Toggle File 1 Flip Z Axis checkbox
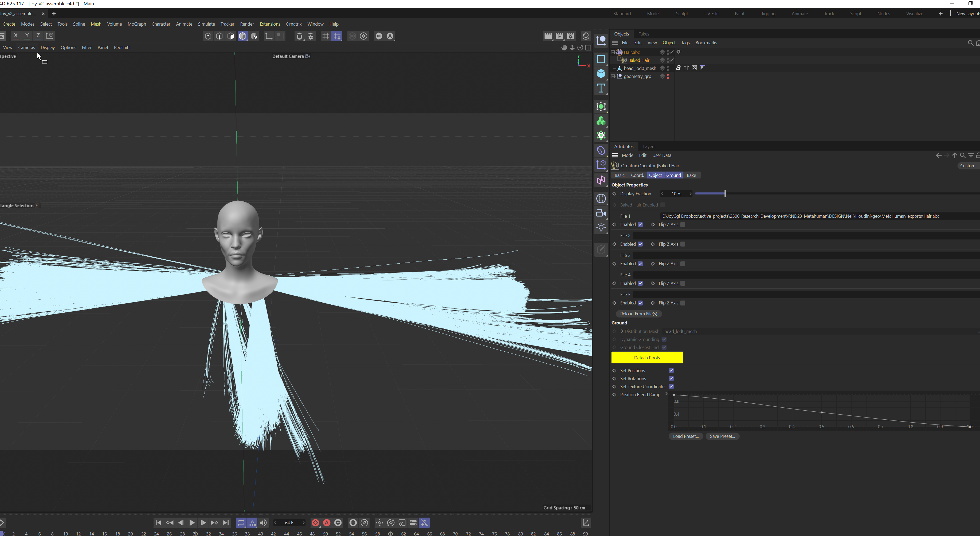Image resolution: width=980 pixels, height=536 pixels. (x=683, y=225)
